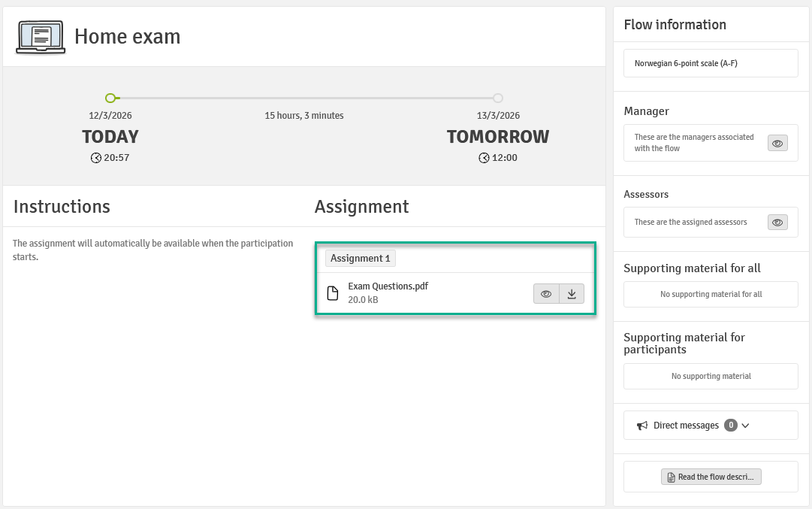Image resolution: width=812 pixels, height=509 pixels.
Task: Preview Exam Questions.pdf with eye icon
Action: coord(546,294)
